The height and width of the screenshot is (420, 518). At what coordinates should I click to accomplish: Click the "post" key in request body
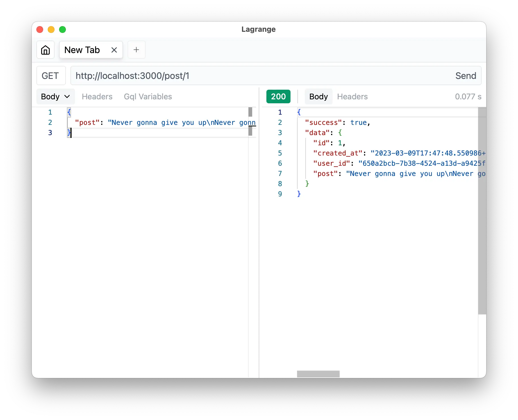87,123
